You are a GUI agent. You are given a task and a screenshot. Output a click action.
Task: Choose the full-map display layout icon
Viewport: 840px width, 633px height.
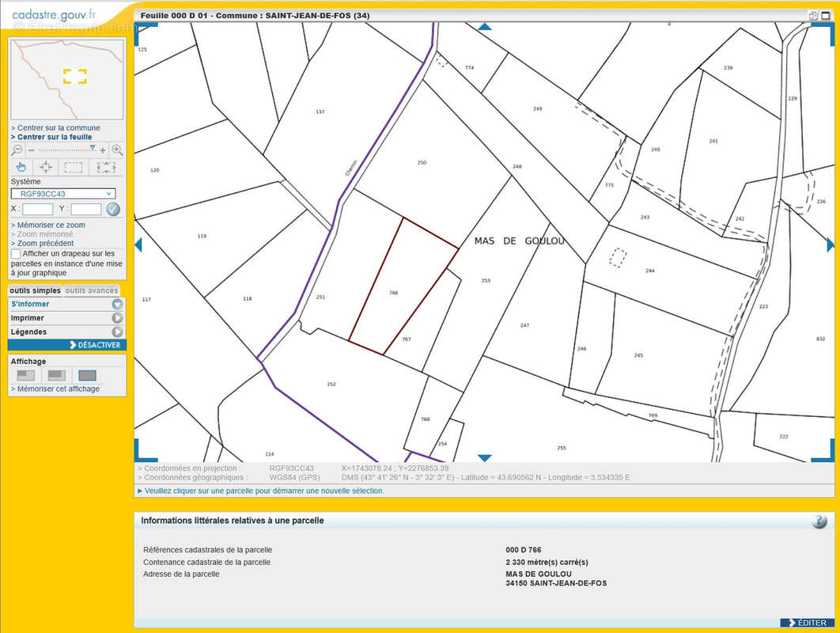pyautogui.click(x=87, y=375)
